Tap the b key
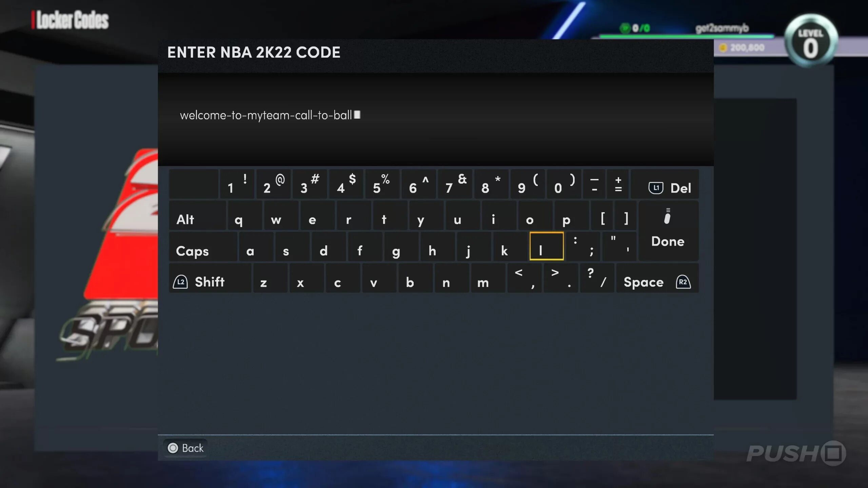Image resolution: width=868 pixels, height=488 pixels. pos(415,278)
